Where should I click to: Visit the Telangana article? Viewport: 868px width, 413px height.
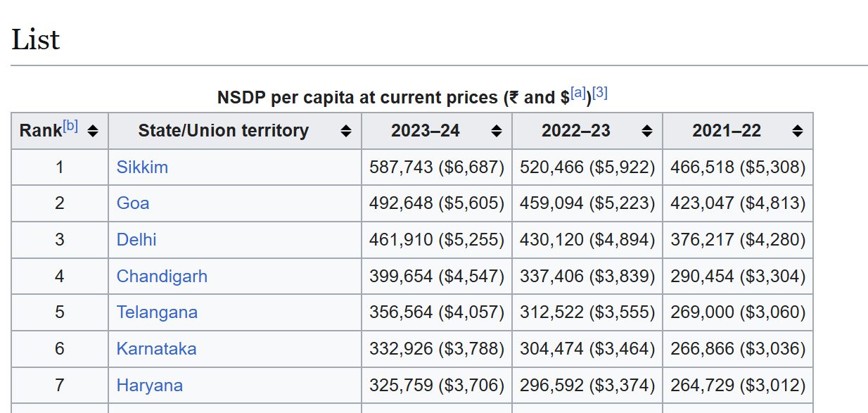click(x=157, y=312)
